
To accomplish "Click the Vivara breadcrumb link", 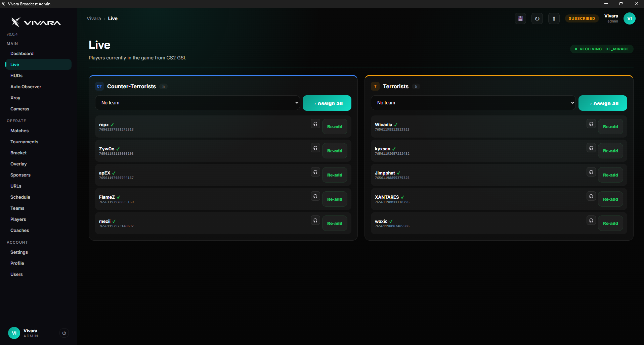I will 94,18.
